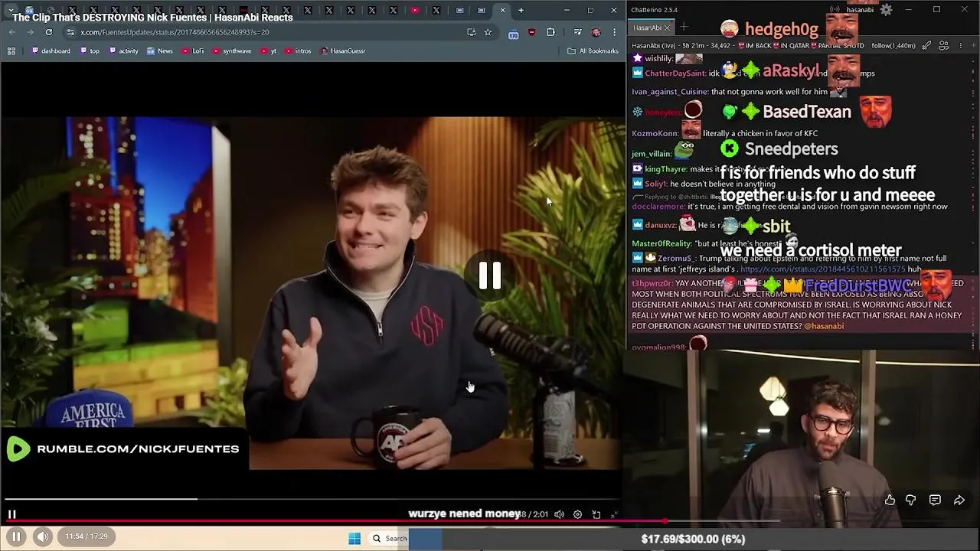Open the HasanGuessr bookmark
The width and height of the screenshot is (980, 551).
(343, 51)
